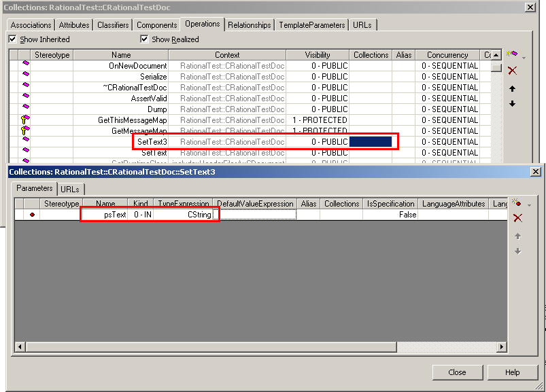Click the highlighted Collections cell of SetText3
The image size is (546, 392).
[x=371, y=141]
